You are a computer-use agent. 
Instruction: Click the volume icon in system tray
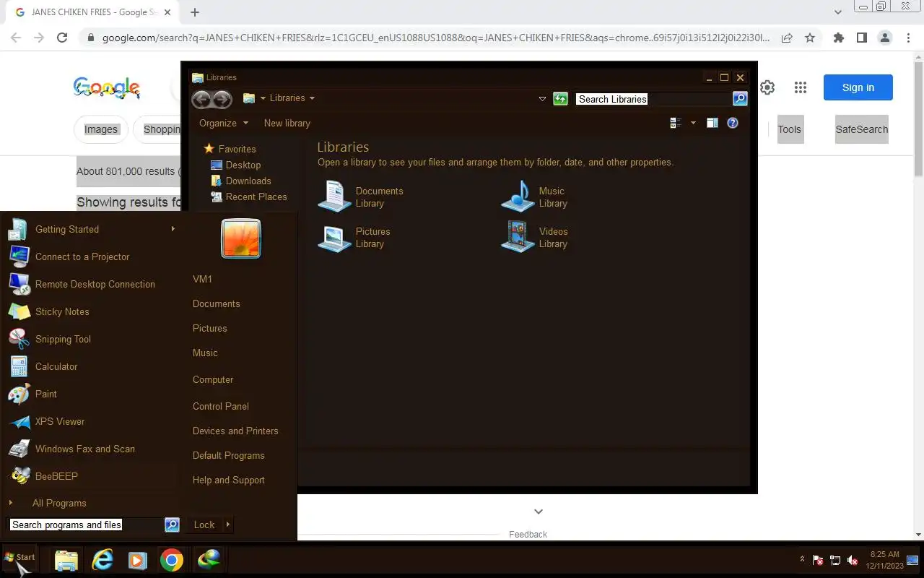pos(853,560)
